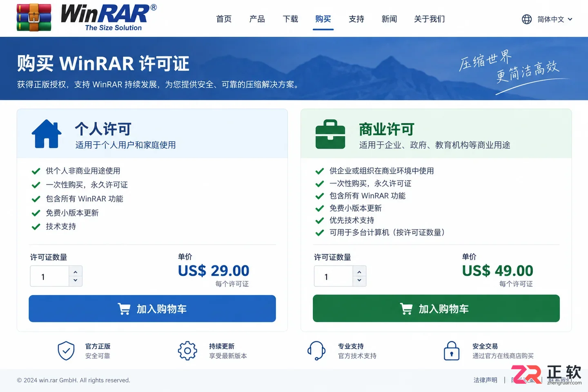Click the 供个人非商业用途使用 feature line
Screen dimensions: 588x392
coord(83,171)
